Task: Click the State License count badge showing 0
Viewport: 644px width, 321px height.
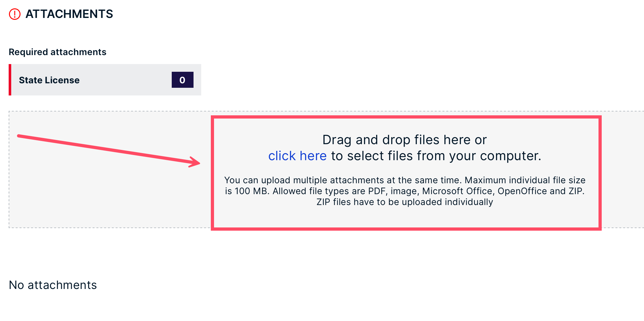Action: (182, 80)
